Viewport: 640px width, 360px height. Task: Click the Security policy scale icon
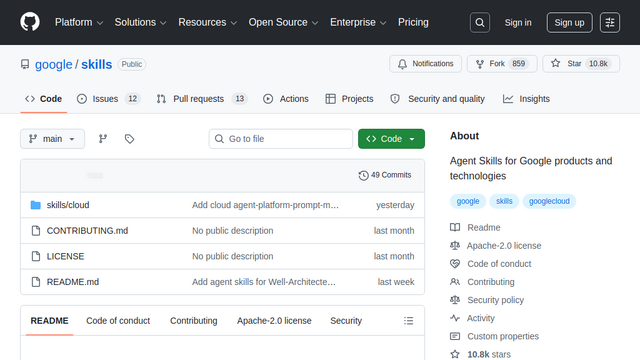[x=455, y=300]
